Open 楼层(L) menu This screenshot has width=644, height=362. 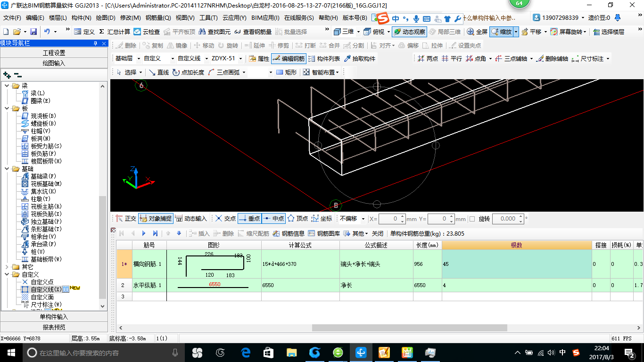click(x=58, y=18)
